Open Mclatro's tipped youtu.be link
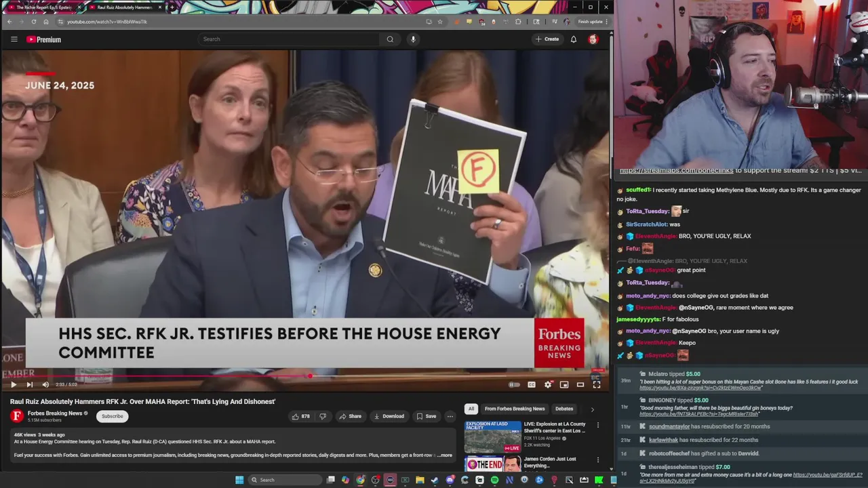Viewport: 868px width, 488px height. pos(699,388)
